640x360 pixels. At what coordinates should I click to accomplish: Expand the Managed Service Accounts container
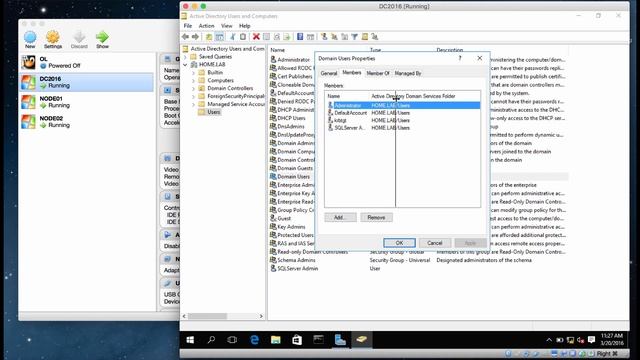pos(193,104)
